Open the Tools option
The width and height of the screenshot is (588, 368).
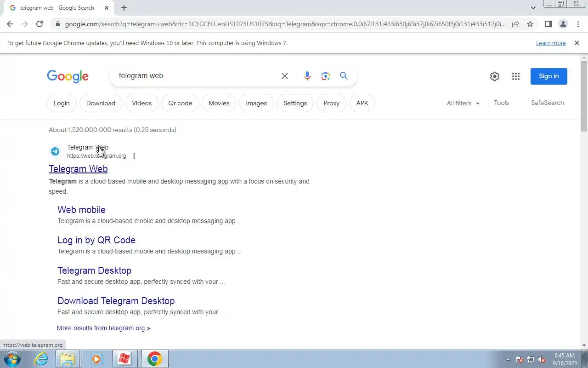[501, 103]
